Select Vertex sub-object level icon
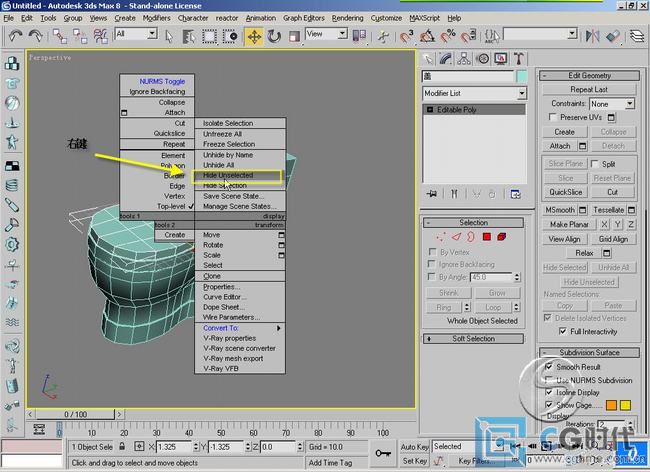The width and height of the screenshot is (650, 472). click(x=441, y=237)
